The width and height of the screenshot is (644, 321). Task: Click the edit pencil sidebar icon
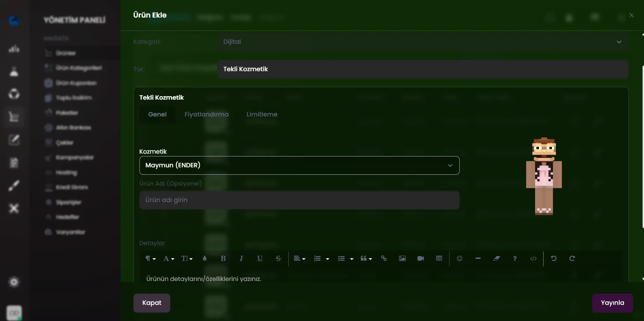14,140
